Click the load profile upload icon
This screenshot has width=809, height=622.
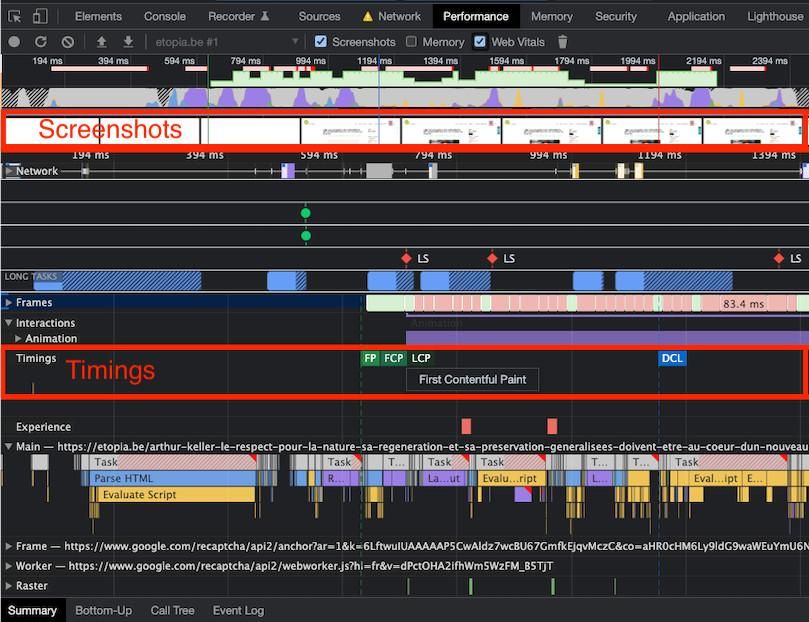click(x=101, y=42)
